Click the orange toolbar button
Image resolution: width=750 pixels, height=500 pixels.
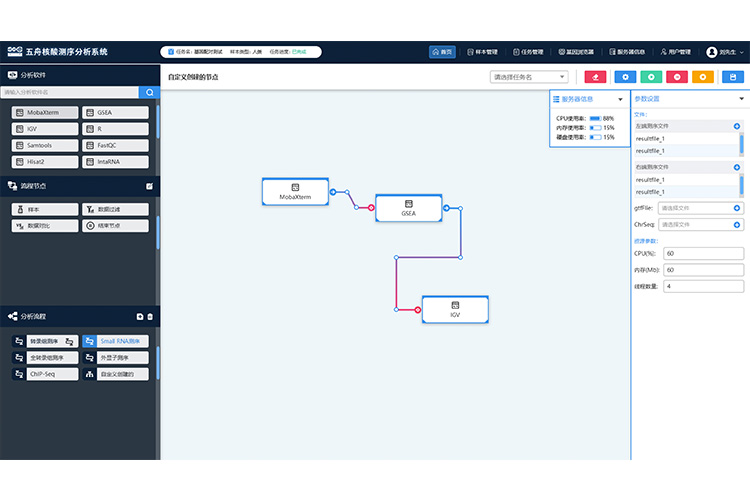pyautogui.click(x=705, y=76)
